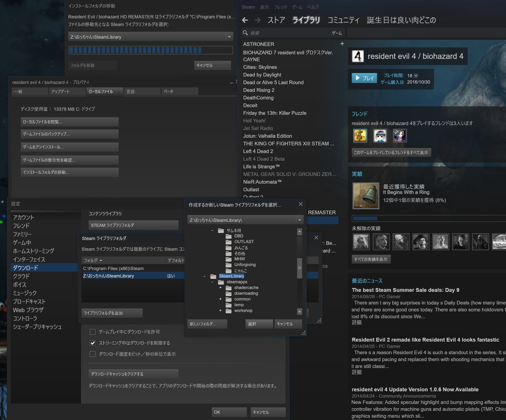This screenshot has width=506, height=420.
Task: Click the search magnifier icon in library
Action: pyautogui.click(x=245, y=33)
